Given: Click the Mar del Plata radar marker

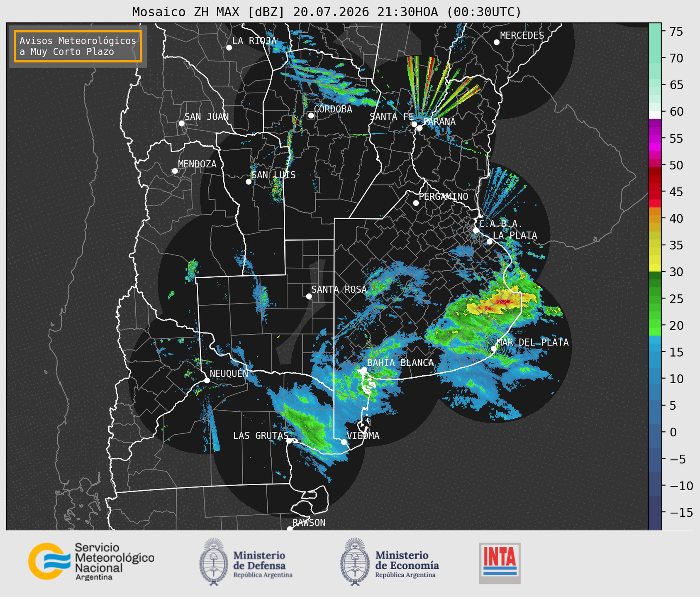Looking at the screenshot, I should point(494,349).
